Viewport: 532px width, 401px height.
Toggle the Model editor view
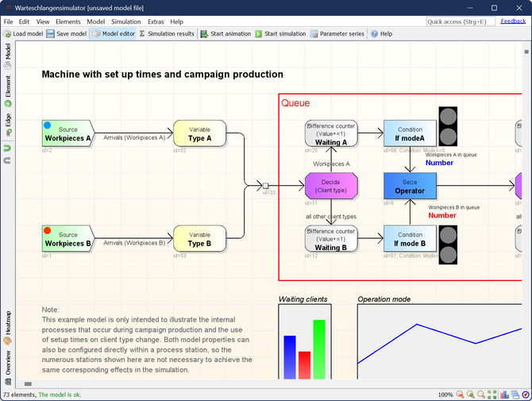[113, 34]
